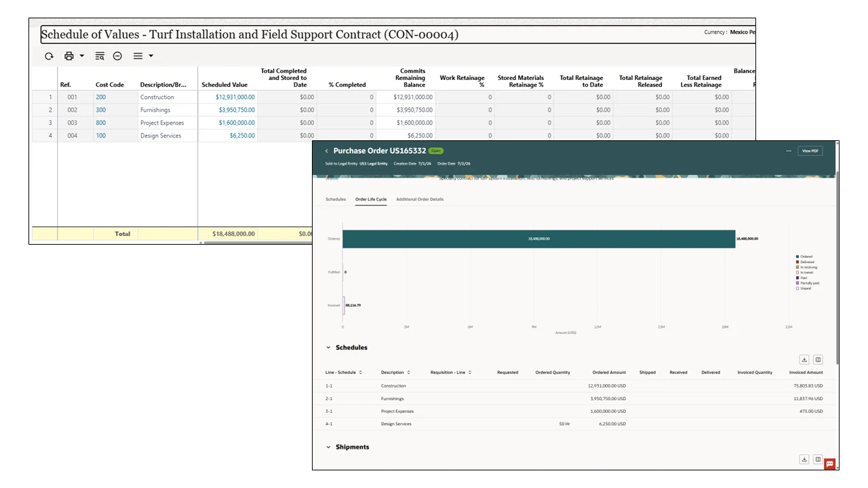868x488 pixels.
Task: Expand the menu dropdown arrow beside hamburger icon
Action: click(151, 56)
